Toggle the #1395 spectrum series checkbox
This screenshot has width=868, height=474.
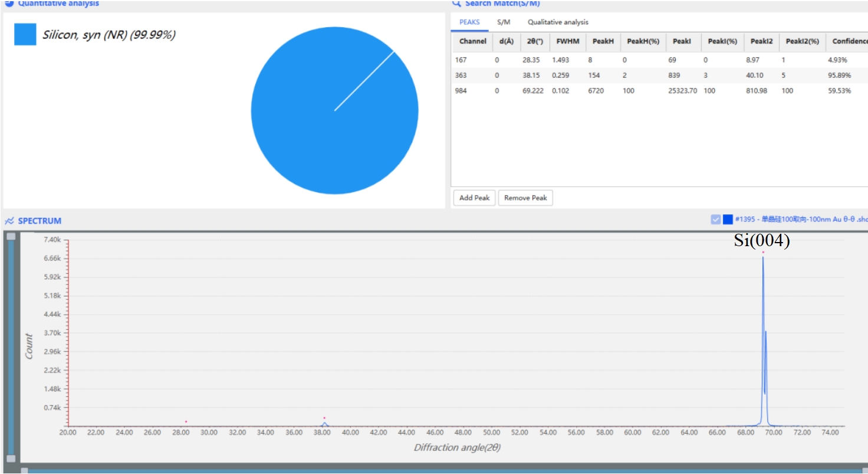pos(715,220)
